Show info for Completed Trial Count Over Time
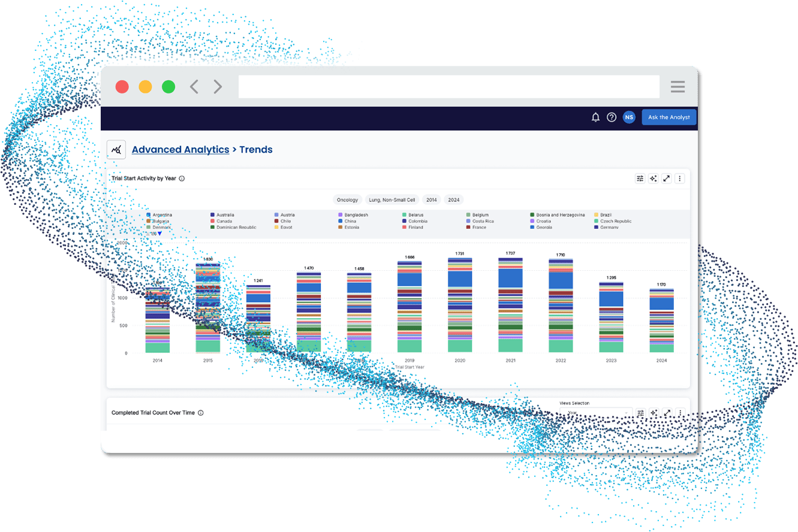Screen dimensions: 798x532 [x=200, y=413]
